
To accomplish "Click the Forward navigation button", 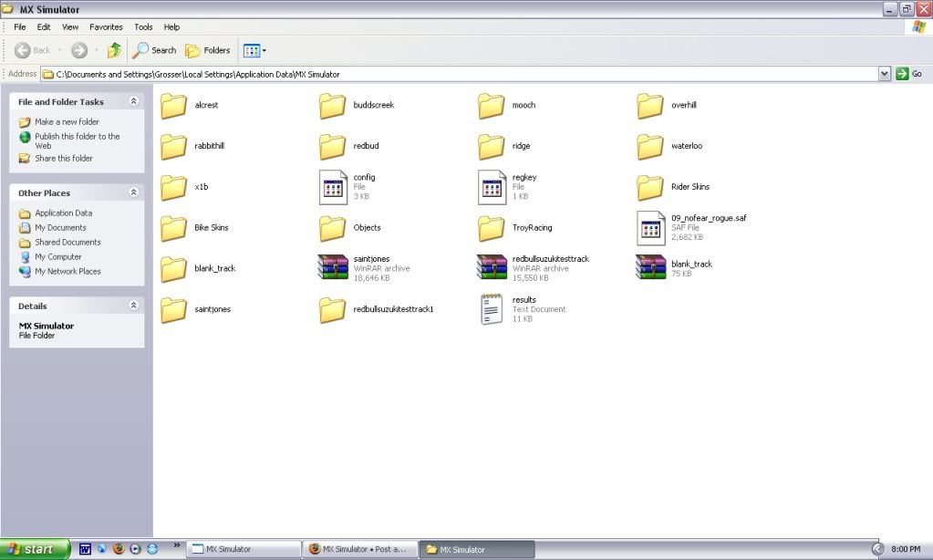I will point(79,50).
